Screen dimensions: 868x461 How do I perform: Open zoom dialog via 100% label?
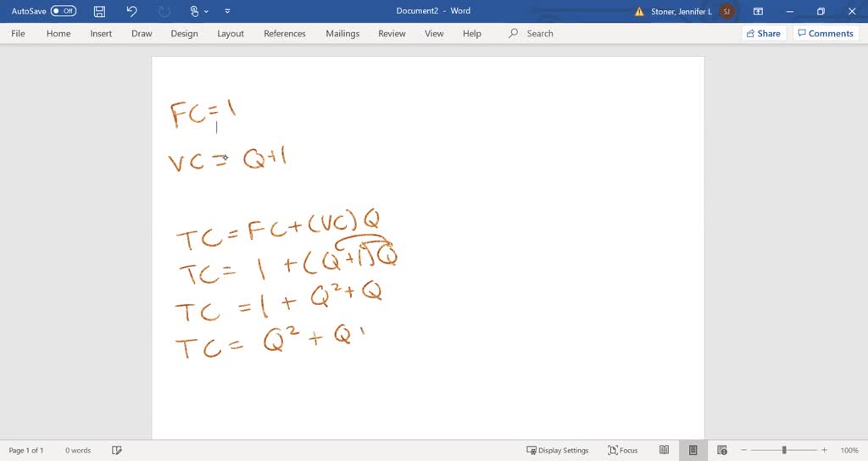pos(849,451)
